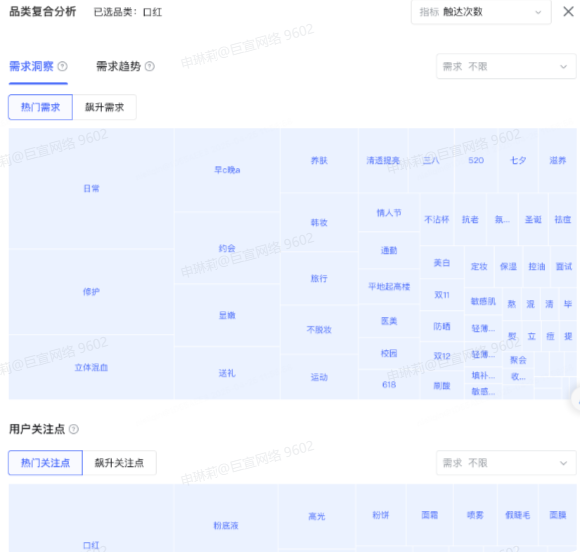Choose the 520 treemap cell
The height and width of the screenshot is (552, 580).
pyautogui.click(x=476, y=161)
